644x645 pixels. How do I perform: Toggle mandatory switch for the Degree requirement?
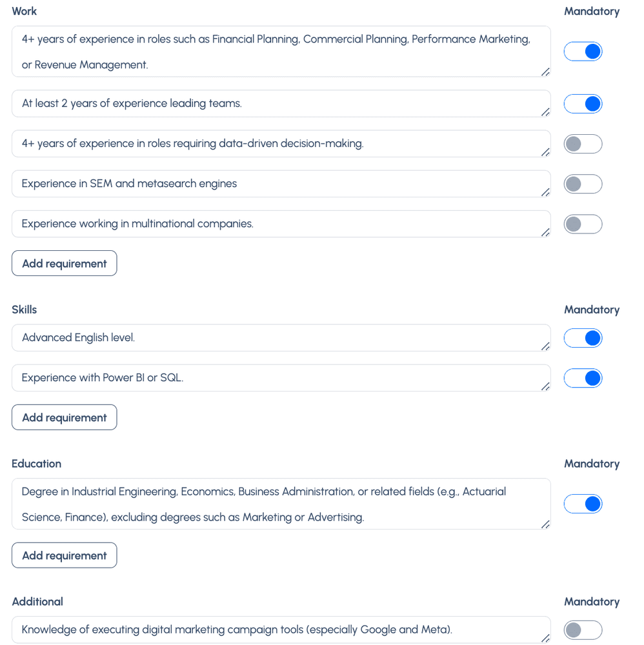point(583,504)
